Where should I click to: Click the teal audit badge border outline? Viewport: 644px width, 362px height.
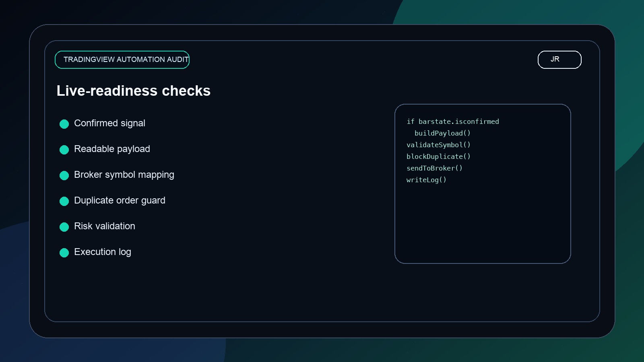coord(122,52)
